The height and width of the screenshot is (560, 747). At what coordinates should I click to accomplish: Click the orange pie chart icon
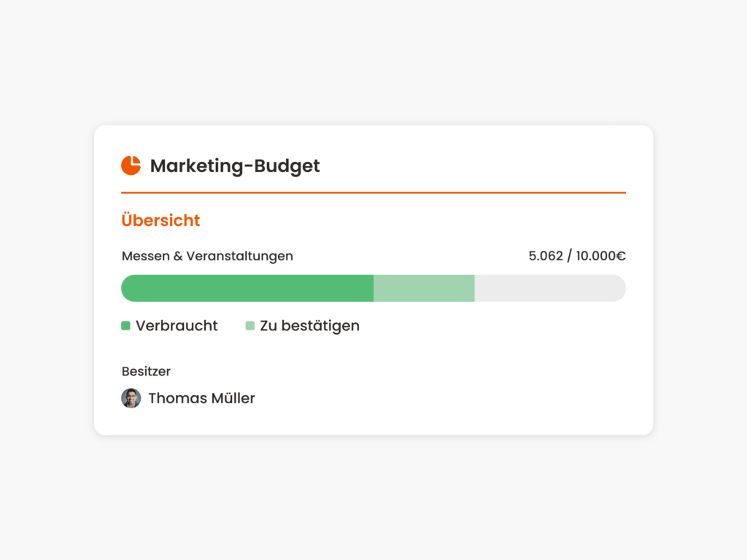click(131, 166)
